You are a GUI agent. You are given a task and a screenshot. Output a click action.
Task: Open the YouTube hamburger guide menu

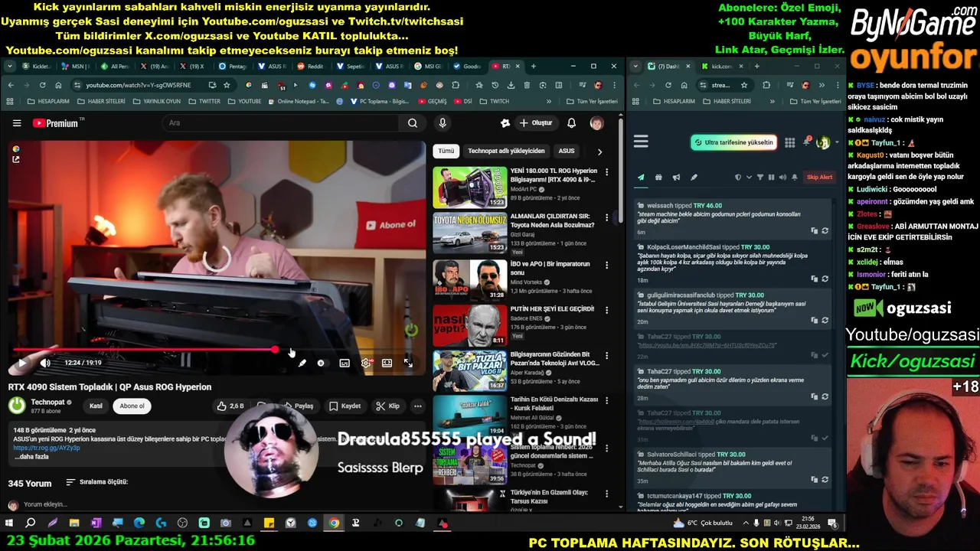tap(17, 123)
